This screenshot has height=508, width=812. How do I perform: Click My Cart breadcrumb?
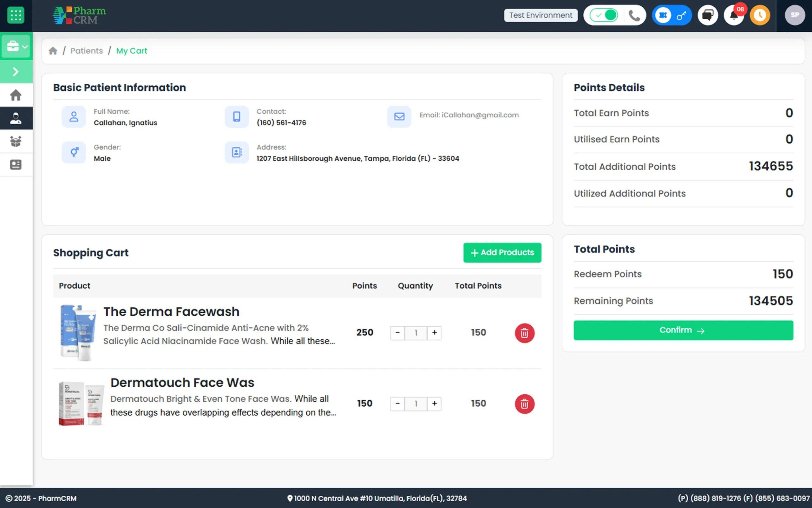click(x=132, y=51)
